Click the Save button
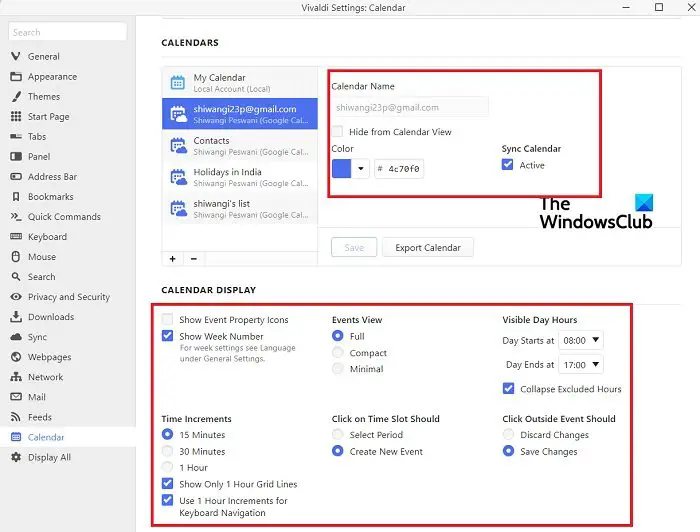This screenshot has width=700, height=532. coord(354,247)
